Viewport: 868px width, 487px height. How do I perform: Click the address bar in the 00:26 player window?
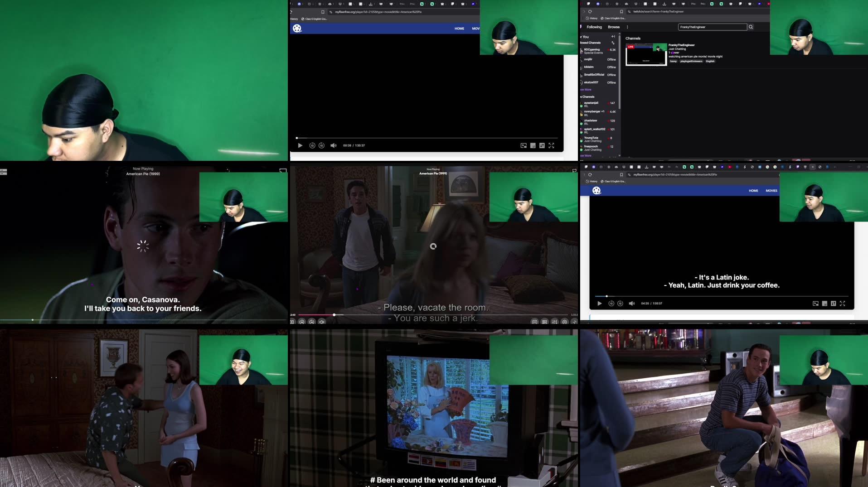point(403,12)
